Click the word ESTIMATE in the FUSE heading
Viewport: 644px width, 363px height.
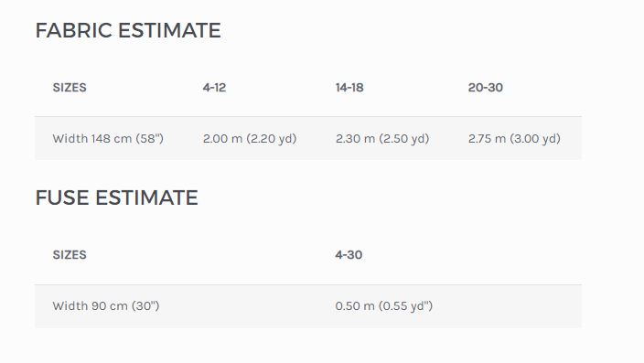pyautogui.click(x=146, y=198)
